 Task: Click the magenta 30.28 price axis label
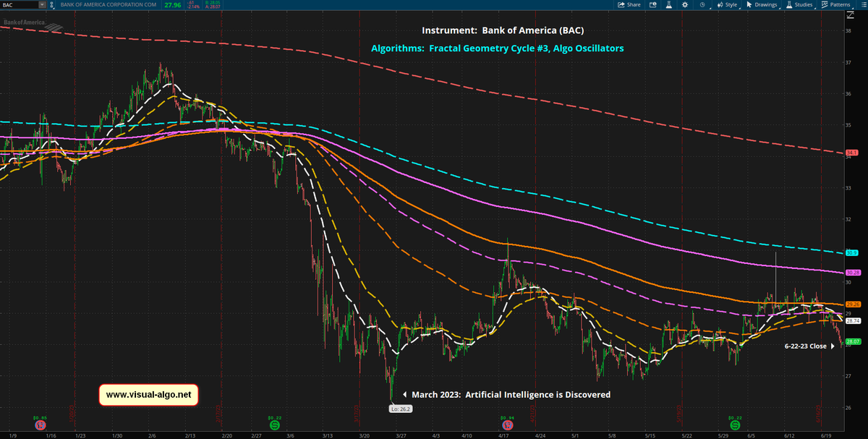pyautogui.click(x=852, y=273)
